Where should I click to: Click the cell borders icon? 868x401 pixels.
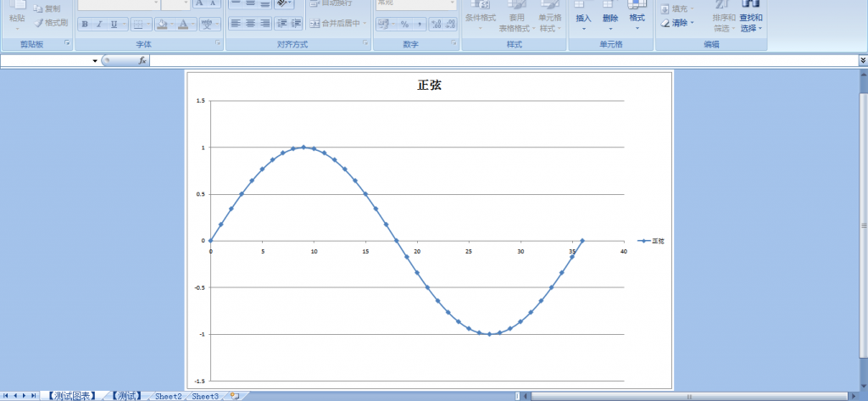pyautogui.click(x=138, y=24)
